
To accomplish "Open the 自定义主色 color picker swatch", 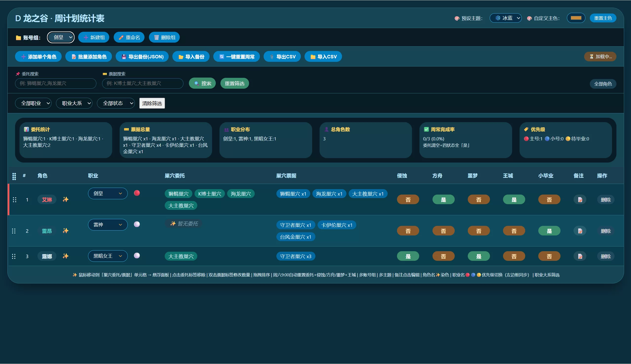I will pyautogui.click(x=576, y=18).
